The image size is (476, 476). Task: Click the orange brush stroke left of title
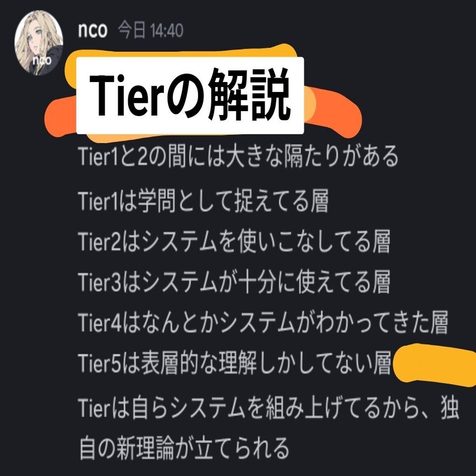[x=60, y=116]
